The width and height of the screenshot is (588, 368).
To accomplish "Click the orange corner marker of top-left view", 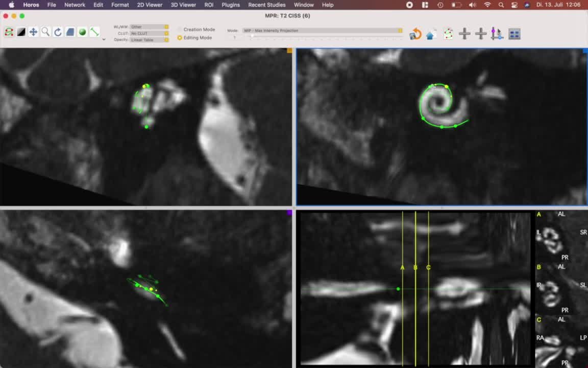I will point(289,50).
